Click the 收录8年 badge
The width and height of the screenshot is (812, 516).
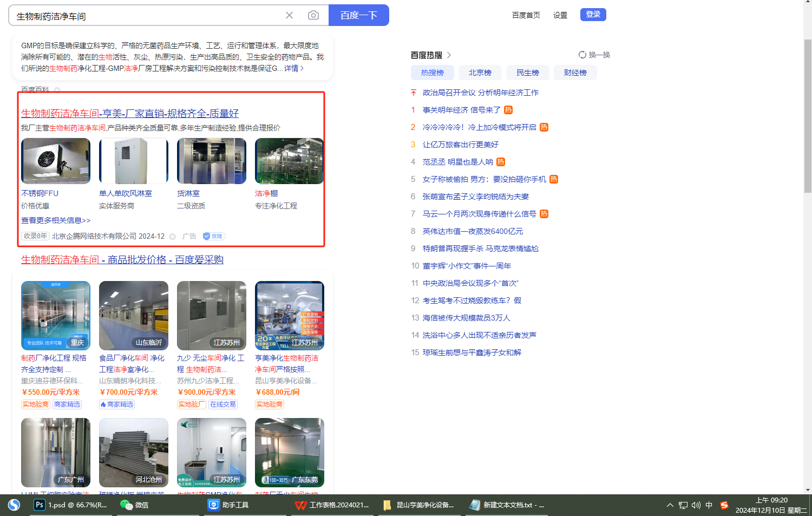[35, 236]
